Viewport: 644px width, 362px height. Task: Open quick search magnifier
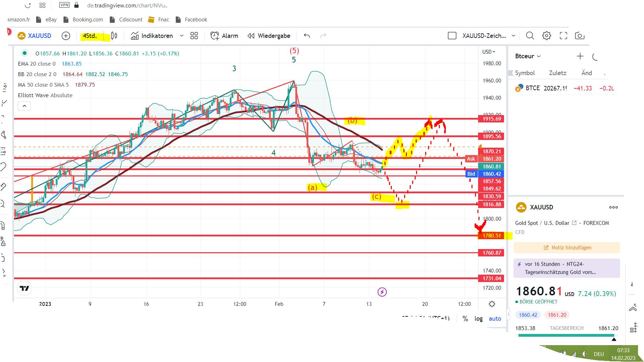point(530,36)
